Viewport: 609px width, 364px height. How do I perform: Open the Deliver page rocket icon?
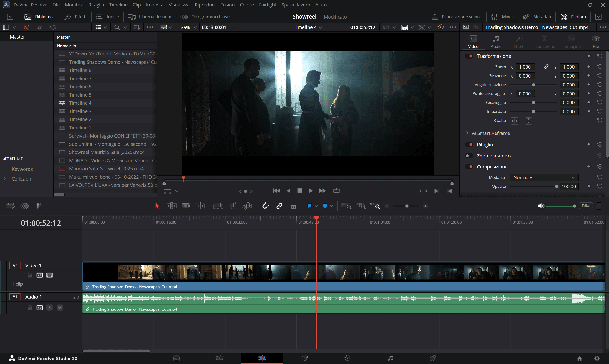tap(433, 358)
